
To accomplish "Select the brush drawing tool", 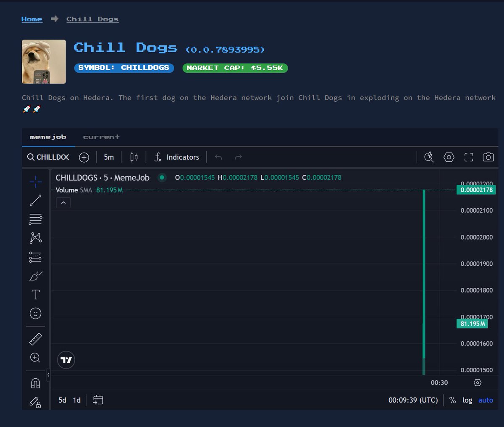I will click(x=36, y=276).
